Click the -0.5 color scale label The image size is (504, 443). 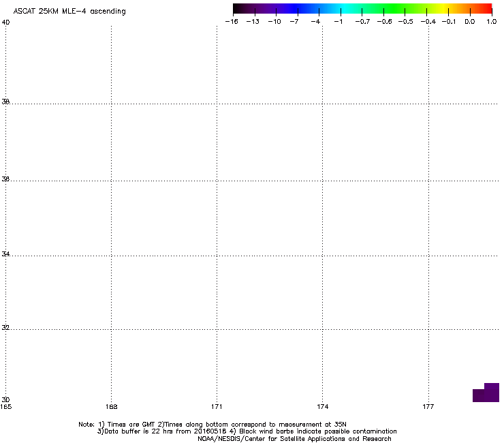(x=406, y=22)
